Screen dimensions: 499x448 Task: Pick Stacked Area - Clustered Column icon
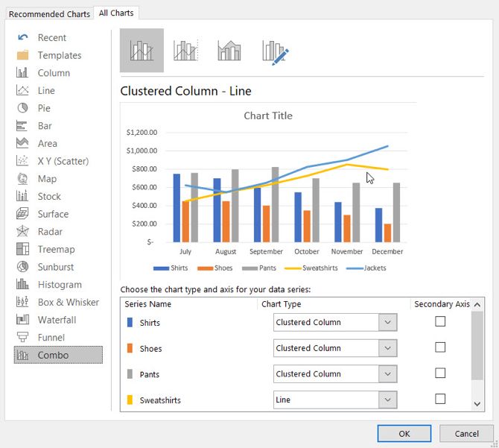point(229,51)
